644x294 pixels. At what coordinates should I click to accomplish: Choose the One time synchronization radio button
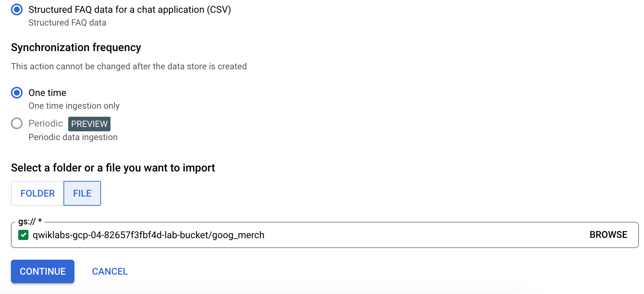(17, 93)
